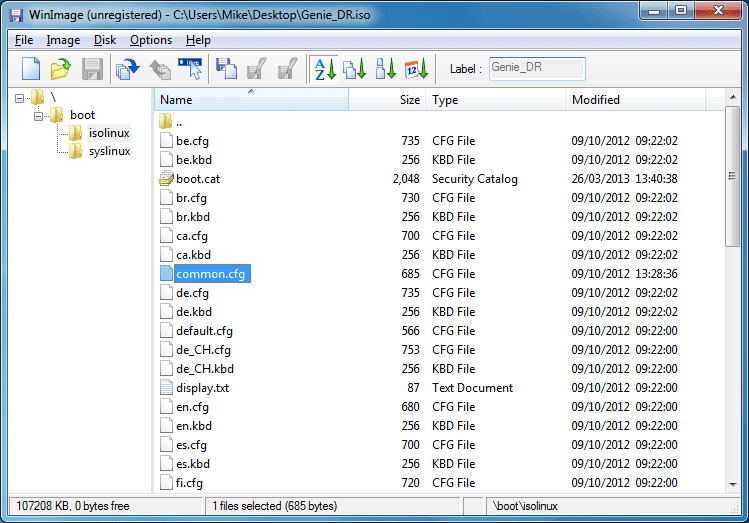Viewport: 749px width, 523px height.
Task: Open the Disk menu
Action: coord(105,40)
